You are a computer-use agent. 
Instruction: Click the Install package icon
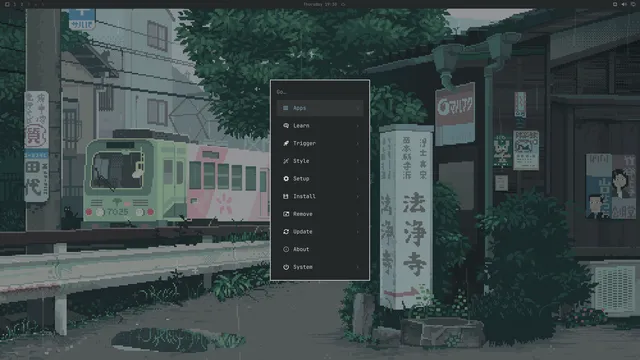pyautogui.click(x=286, y=196)
